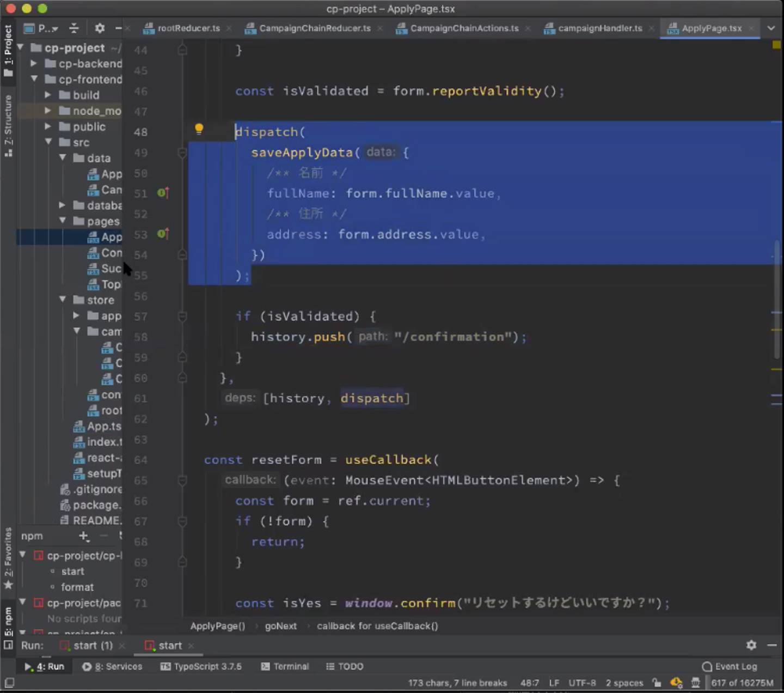The width and height of the screenshot is (784, 693).
Task: Switch to the campaignHandler.ts tab
Action: click(x=599, y=28)
